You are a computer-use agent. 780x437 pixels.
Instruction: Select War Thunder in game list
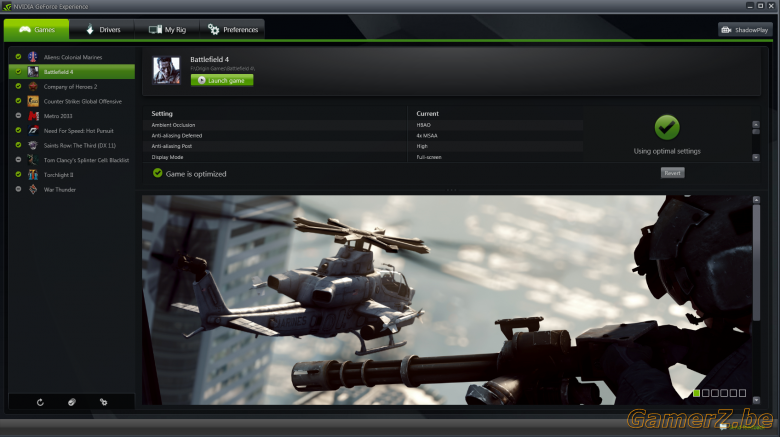[72, 189]
